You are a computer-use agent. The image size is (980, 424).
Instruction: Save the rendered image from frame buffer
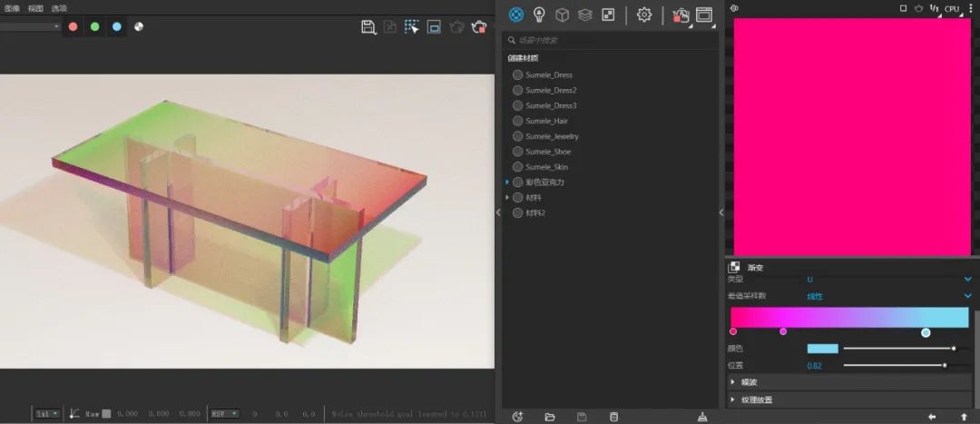[368, 27]
